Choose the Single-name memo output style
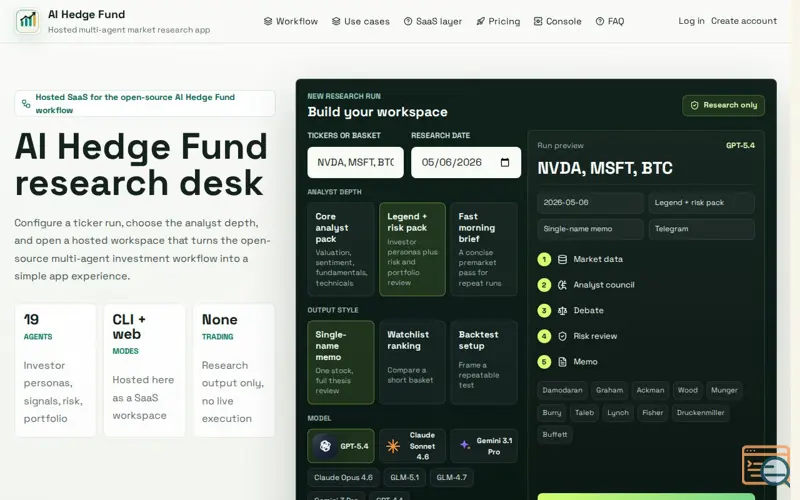The height and width of the screenshot is (500, 800). [341, 362]
